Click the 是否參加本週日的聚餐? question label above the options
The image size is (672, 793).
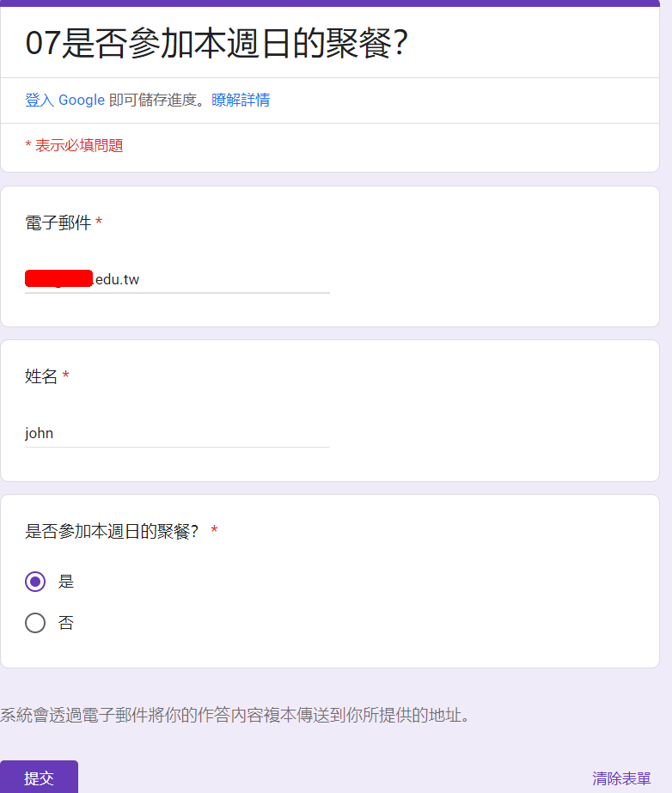click(x=112, y=531)
